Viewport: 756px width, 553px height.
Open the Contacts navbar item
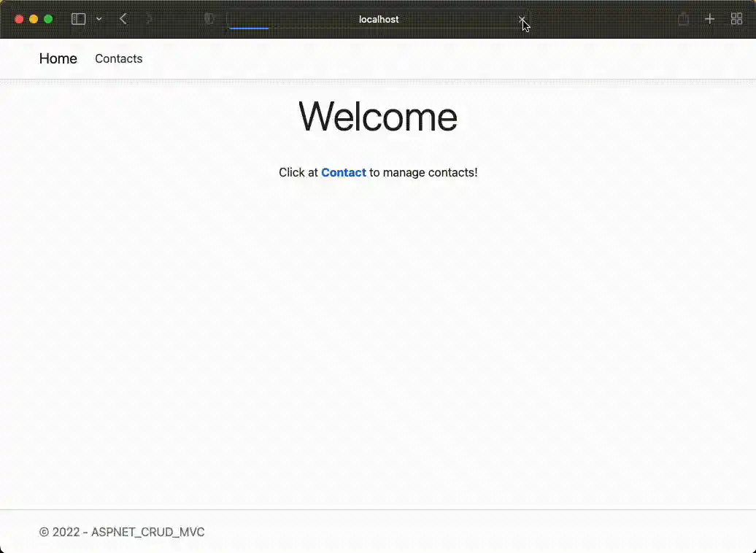[x=119, y=58]
